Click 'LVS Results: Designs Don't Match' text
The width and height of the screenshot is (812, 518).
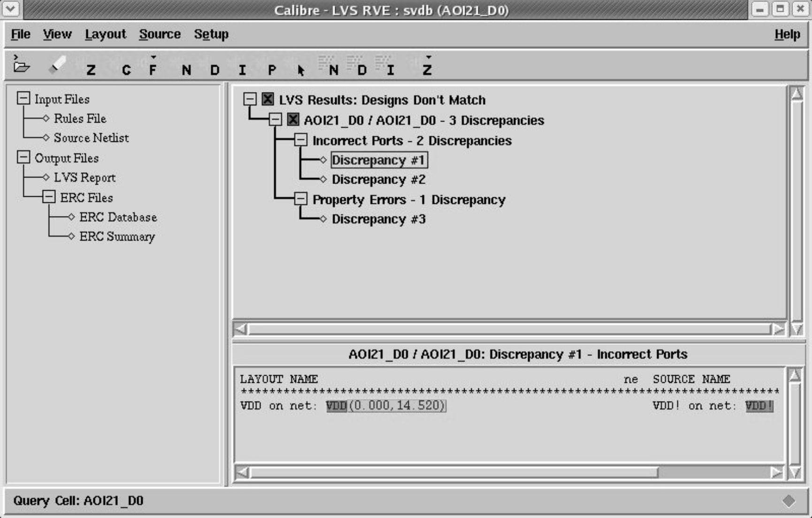[x=382, y=100]
